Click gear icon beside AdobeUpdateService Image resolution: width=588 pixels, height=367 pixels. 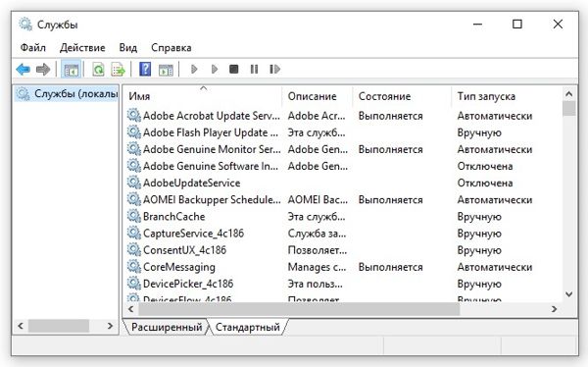coord(134,183)
